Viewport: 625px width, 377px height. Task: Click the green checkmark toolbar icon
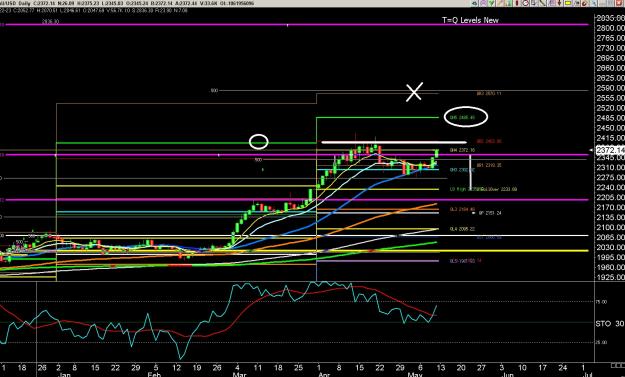(x=491, y=3)
